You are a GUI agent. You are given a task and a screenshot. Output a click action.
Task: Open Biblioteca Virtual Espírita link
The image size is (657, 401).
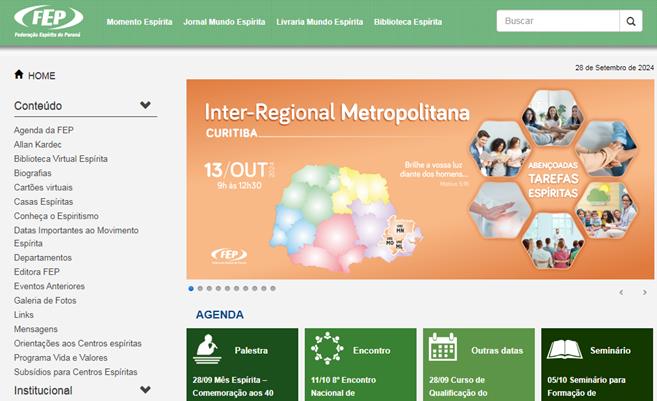click(x=61, y=159)
